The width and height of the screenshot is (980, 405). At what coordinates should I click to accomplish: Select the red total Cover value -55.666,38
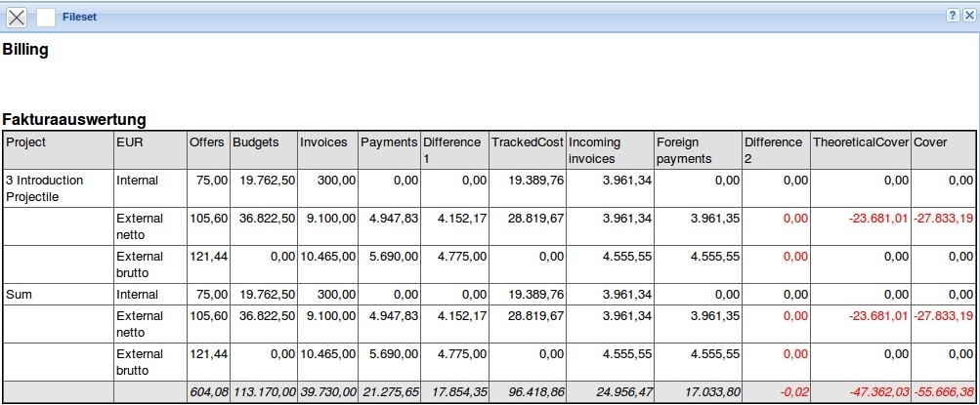click(x=943, y=391)
